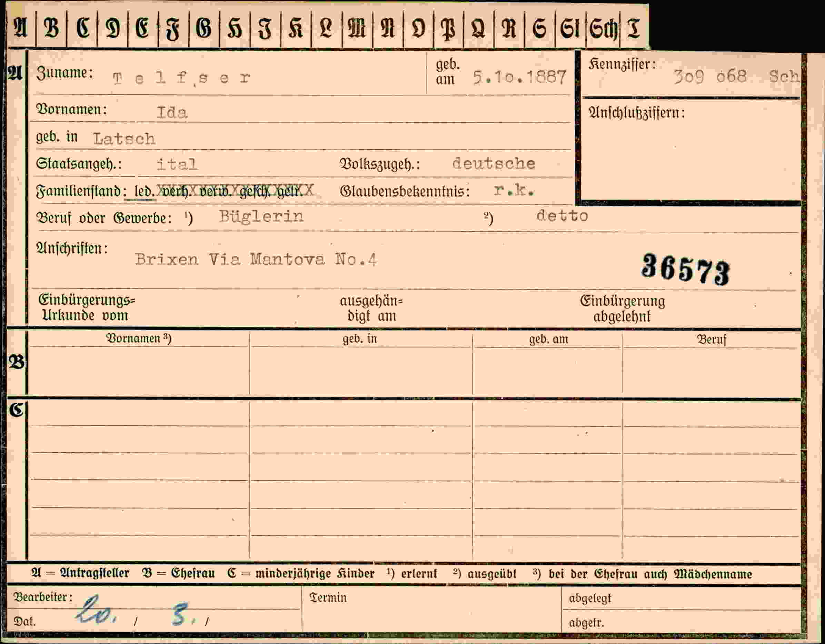Select the 'F' alphabet index tab
The width and height of the screenshot is (825, 644).
coord(173,28)
